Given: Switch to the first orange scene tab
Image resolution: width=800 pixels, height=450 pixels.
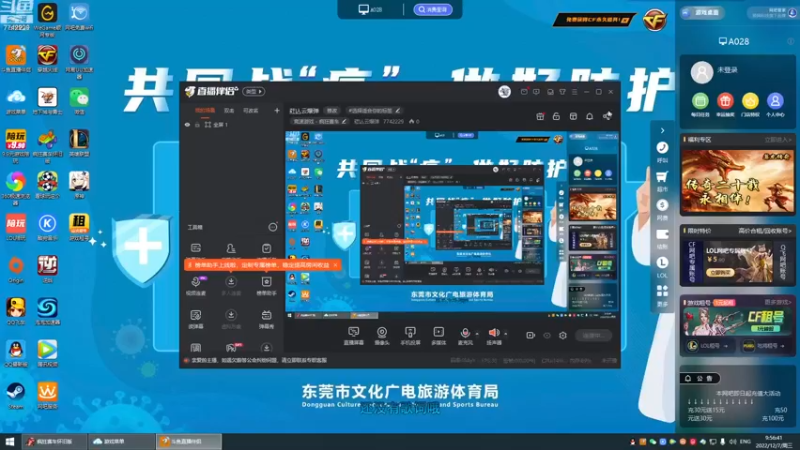Looking at the screenshot, I should pos(205,110).
